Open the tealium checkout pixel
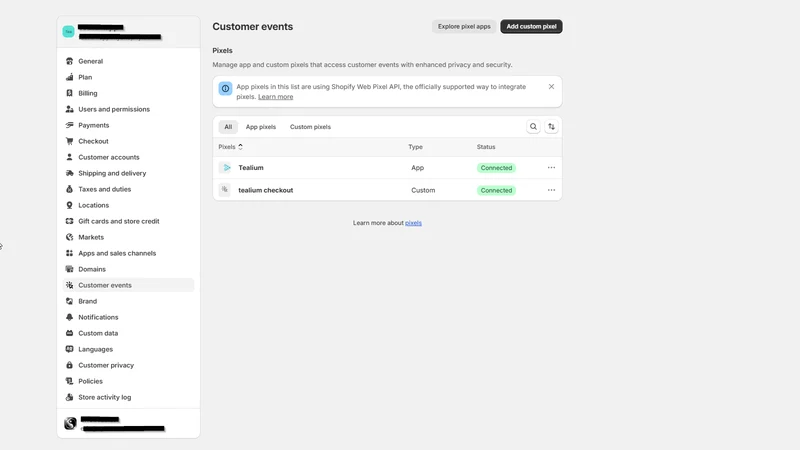The width and height of the screenshot is (800, 450). pyautogui.click(x=265, y=190)
